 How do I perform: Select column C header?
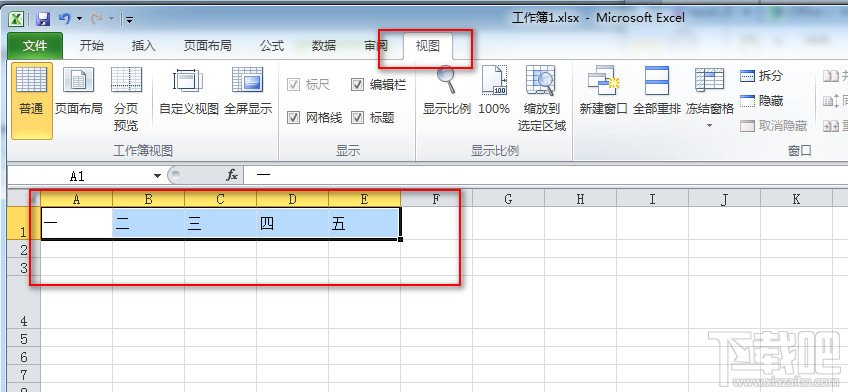click(220, 200)
